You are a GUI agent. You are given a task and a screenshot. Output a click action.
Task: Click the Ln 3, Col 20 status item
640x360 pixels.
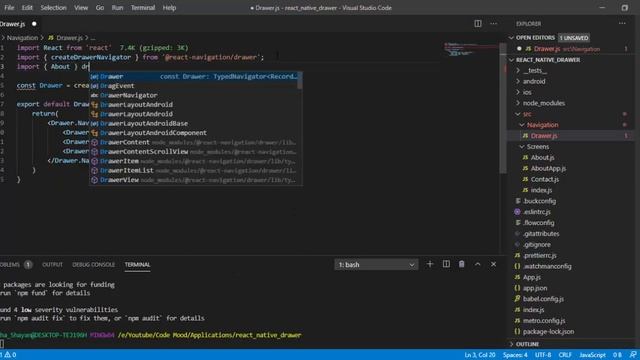pyautogui.click(x=480, y=355)
